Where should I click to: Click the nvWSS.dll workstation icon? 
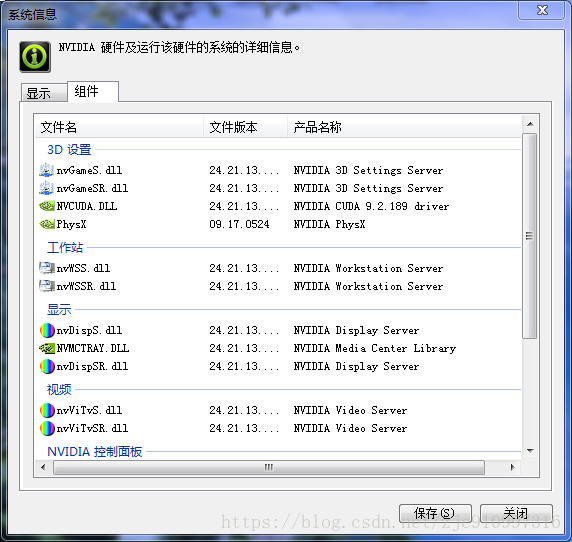(x=47, y=268)
